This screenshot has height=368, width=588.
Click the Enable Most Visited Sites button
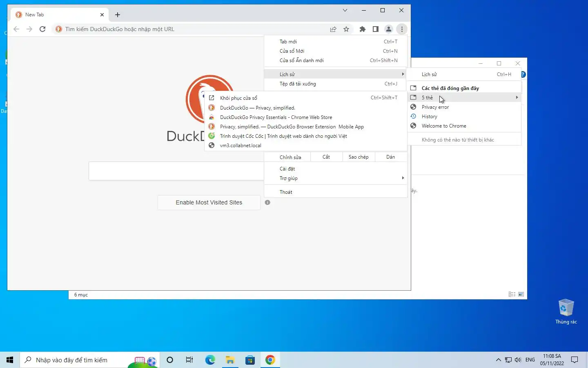tap(209, 202)
